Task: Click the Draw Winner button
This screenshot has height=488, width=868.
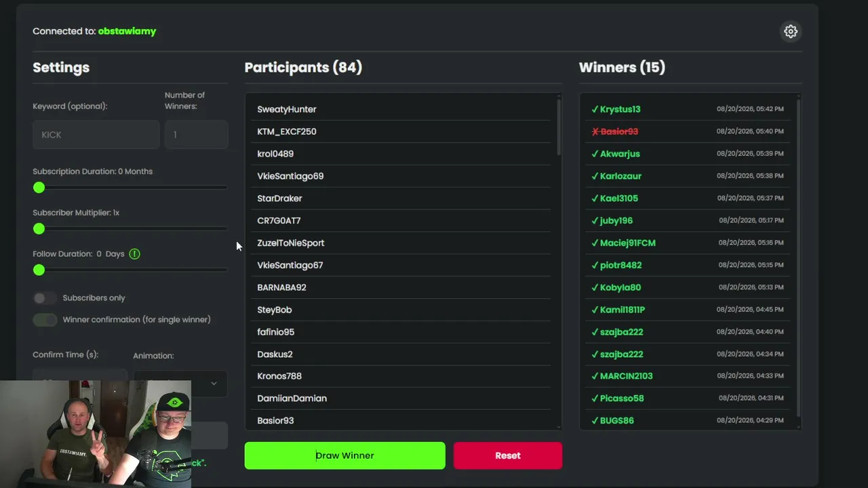Action: (344, 455)
